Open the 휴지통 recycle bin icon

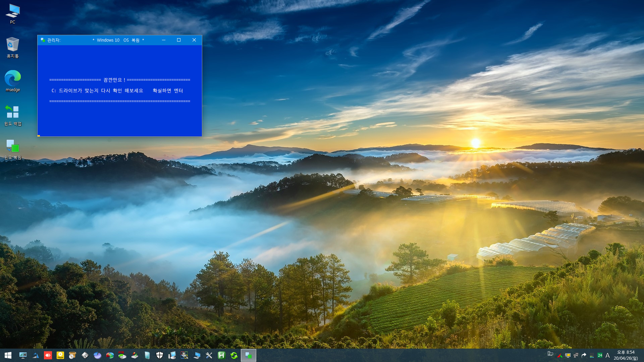click(x=12, y=48)
